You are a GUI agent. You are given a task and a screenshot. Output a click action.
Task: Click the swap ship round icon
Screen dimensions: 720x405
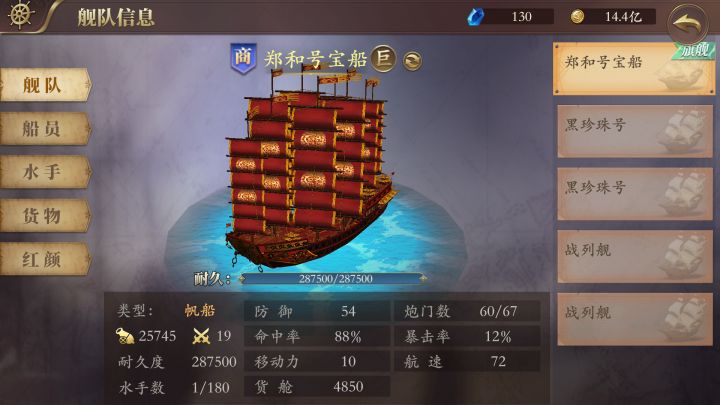point(412,61)
